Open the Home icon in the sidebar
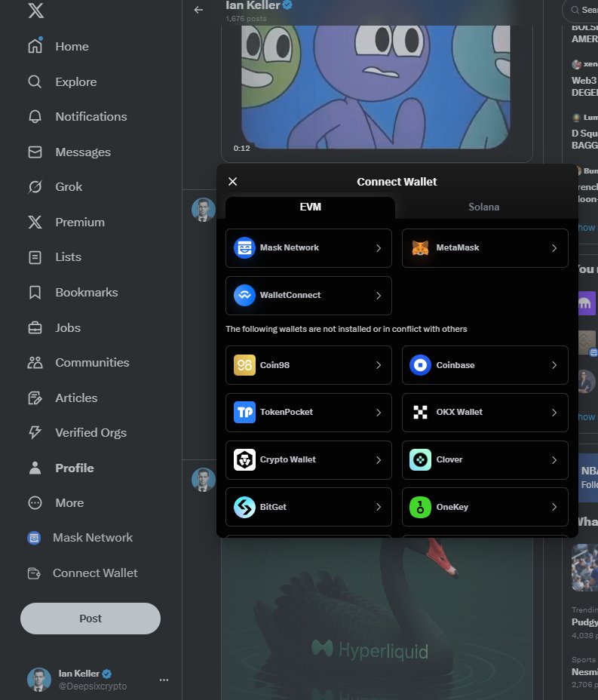The width and height of the screenshot is (598, 700). coord(35,45)
